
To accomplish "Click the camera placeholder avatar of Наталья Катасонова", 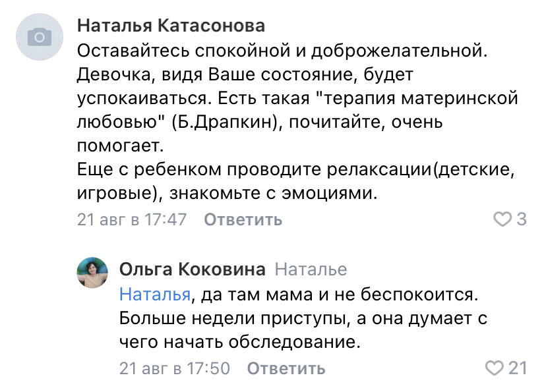I will pyautogui.click(x=41, y=36).
